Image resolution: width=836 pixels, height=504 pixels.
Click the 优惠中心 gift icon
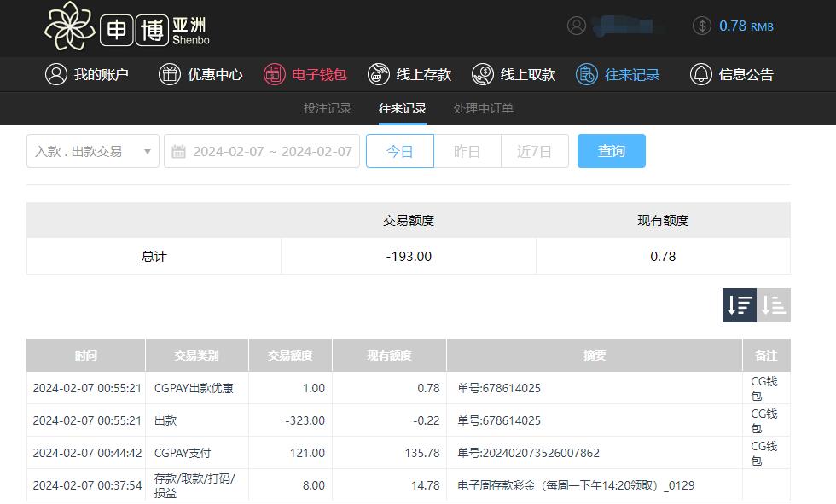coord(170,74)
